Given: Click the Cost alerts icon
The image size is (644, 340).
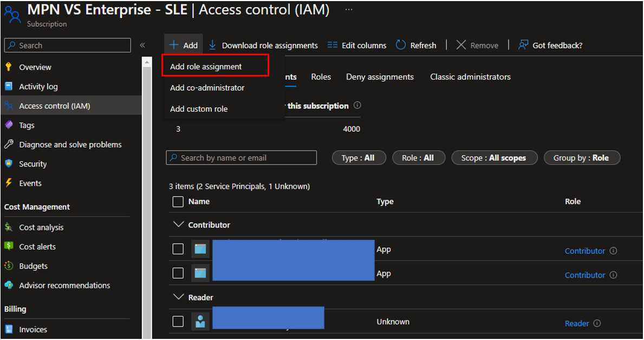Looking at the screenshot, I should [x=8, y=246].
